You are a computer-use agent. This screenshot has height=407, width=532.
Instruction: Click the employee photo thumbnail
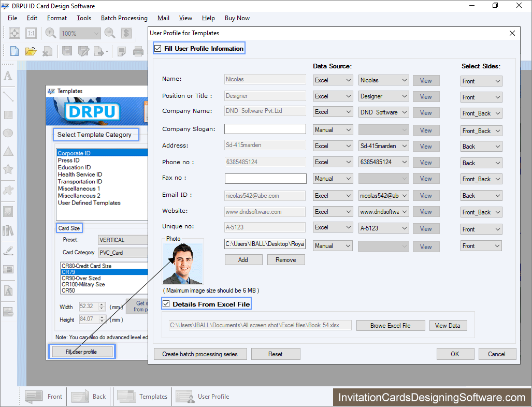(x=182, y=264)
